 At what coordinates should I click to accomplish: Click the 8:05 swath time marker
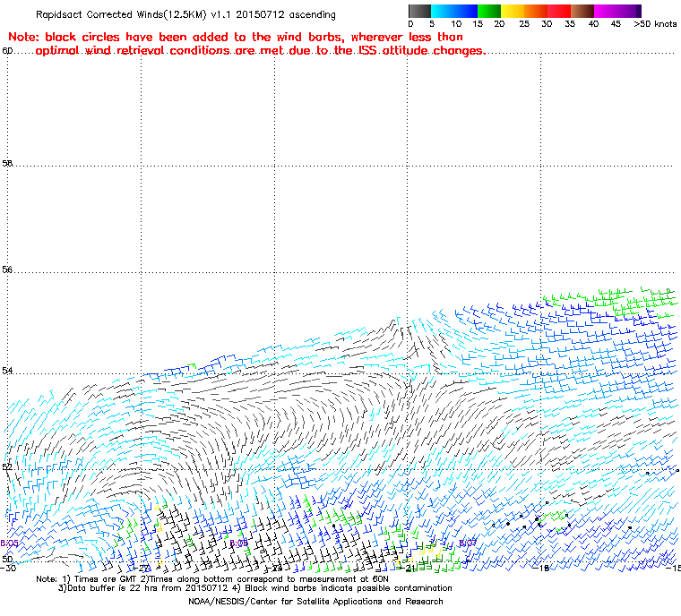[9, 543]
